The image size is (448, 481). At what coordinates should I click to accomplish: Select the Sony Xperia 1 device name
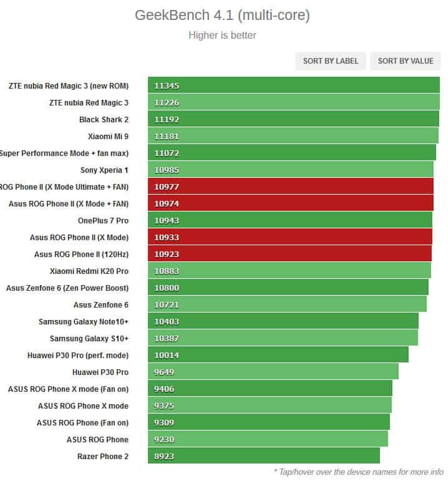pyautogui.click(x=104, y=170)
